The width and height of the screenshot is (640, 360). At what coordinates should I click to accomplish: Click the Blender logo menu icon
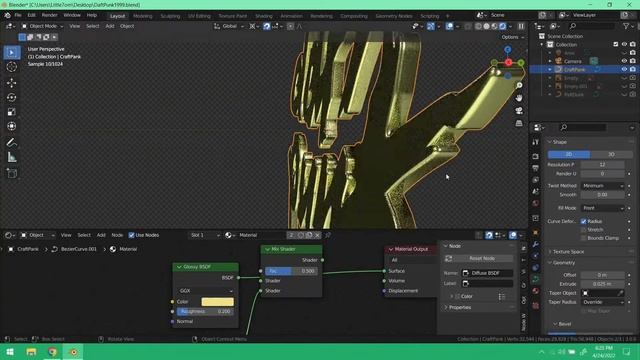(7, 15)
